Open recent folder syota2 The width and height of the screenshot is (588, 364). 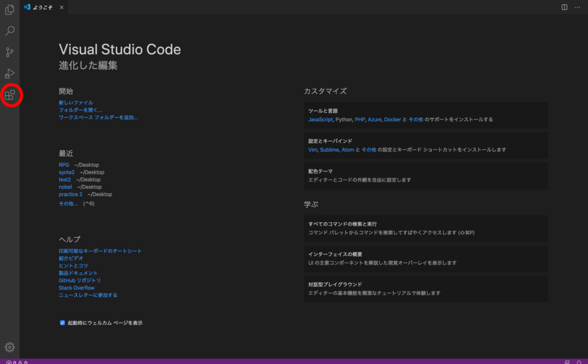[67, 172]
